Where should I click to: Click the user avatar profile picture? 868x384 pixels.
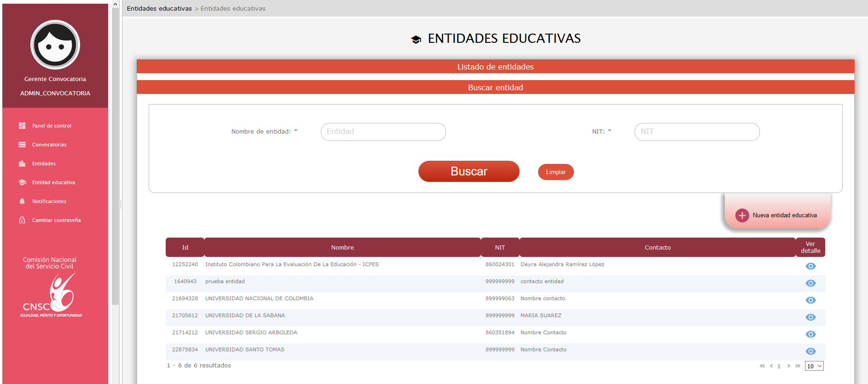pyautogui.click(x=55, y=45)
